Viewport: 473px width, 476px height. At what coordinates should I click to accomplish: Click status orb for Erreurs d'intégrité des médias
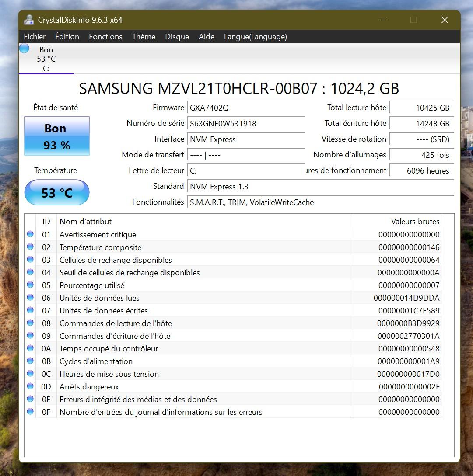point(30,399)
